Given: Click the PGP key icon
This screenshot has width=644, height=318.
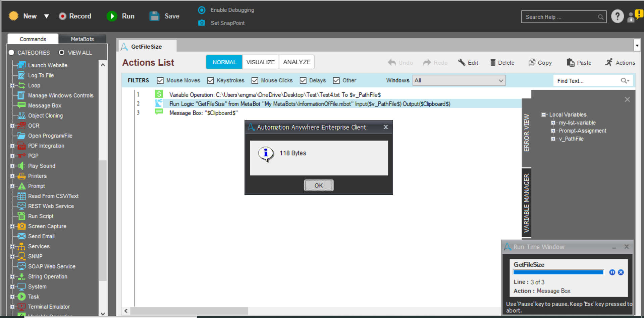Looking at the screenshot, I should pos(21,155).
